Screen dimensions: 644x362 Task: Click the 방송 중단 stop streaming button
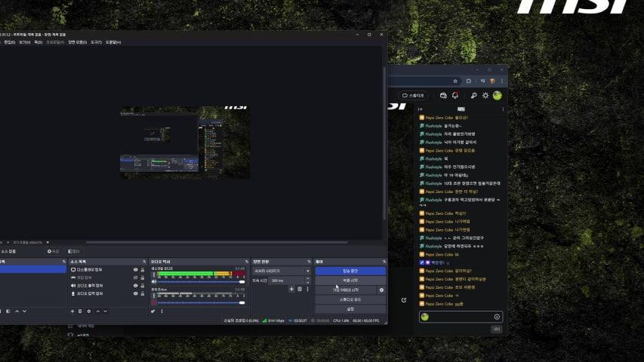pos(350,271)
